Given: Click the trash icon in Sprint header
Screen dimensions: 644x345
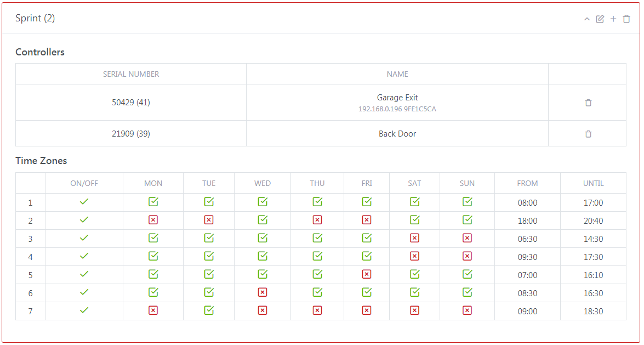Looking at the screenshot, I should 626,19.
